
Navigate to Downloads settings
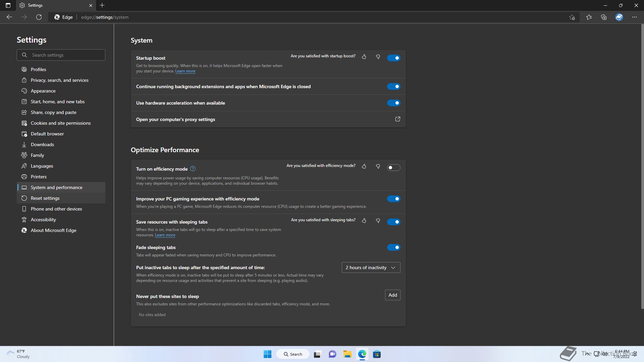61,144
